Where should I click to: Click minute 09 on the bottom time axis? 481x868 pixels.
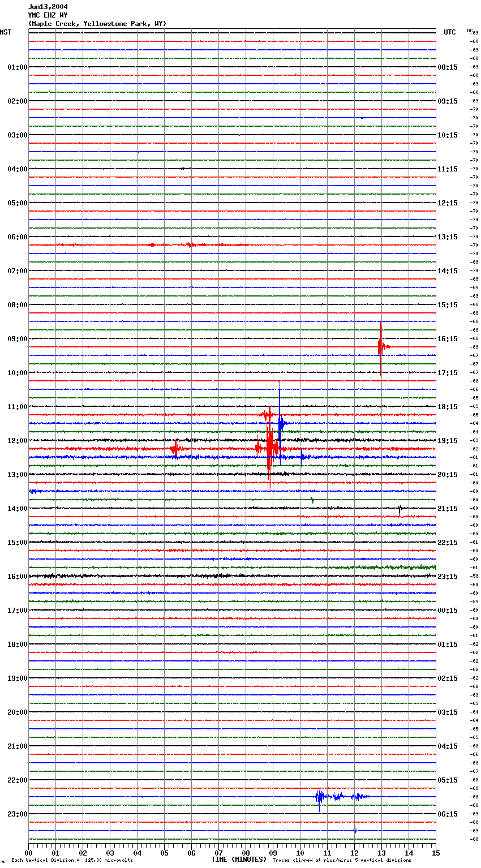(x=273, y=853)
